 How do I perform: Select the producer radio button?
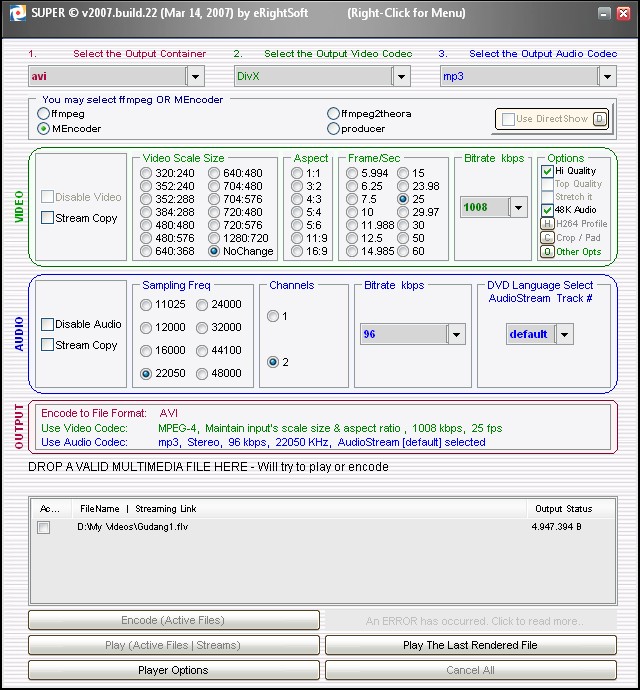tap(333, 128)
